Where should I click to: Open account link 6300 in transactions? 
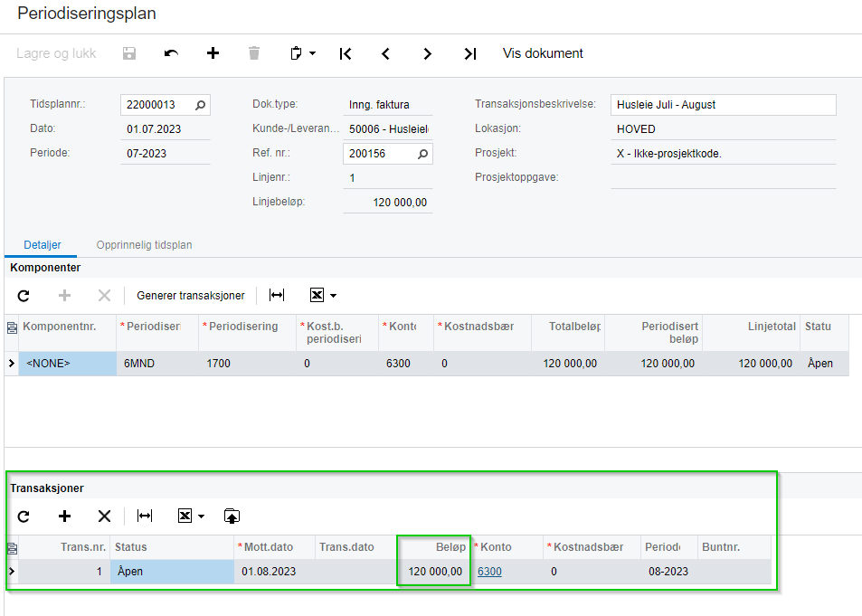489,572
